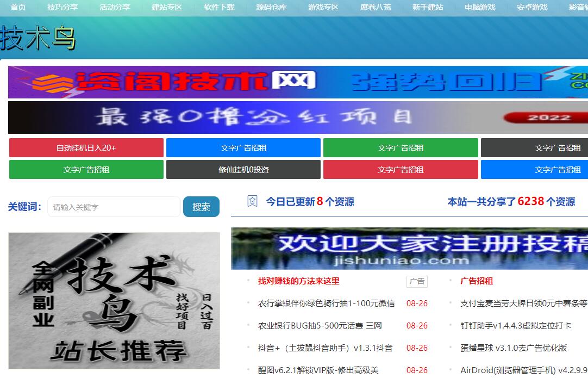Open the 资阁技术网 banner advertisement
This screenshot has width=588, height=378.
298,82
